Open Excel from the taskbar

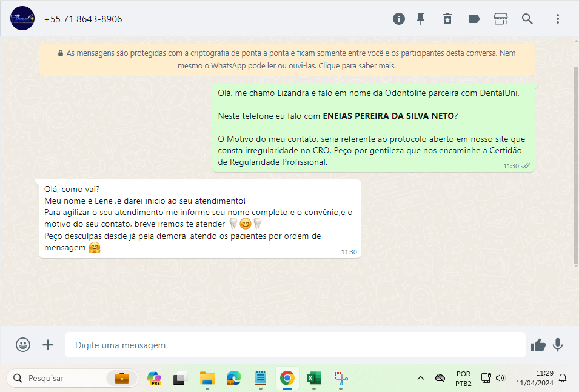(314, 378)
